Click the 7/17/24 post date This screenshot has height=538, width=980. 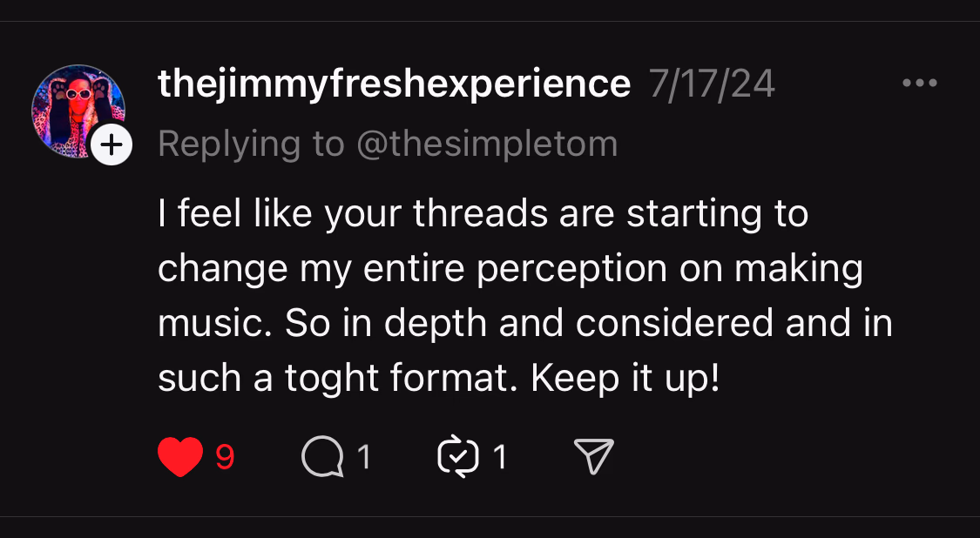pos(712,84)
